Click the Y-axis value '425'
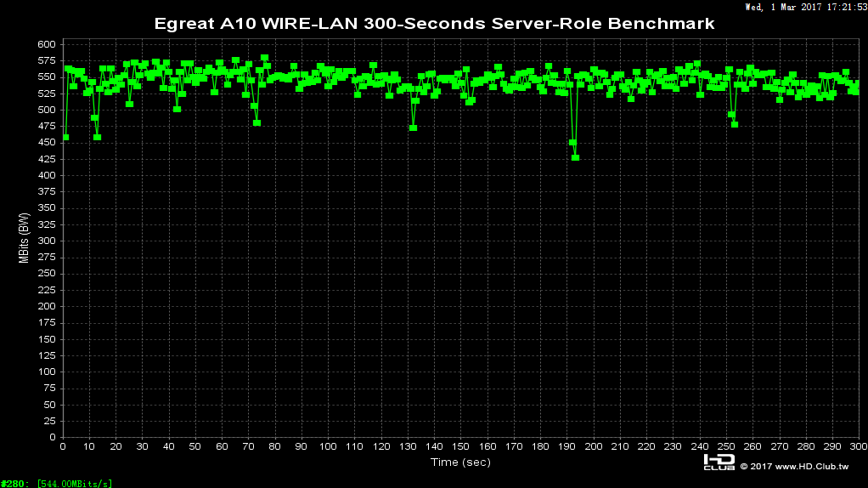This screenshot has width=868, height=488. click(47, 159)
